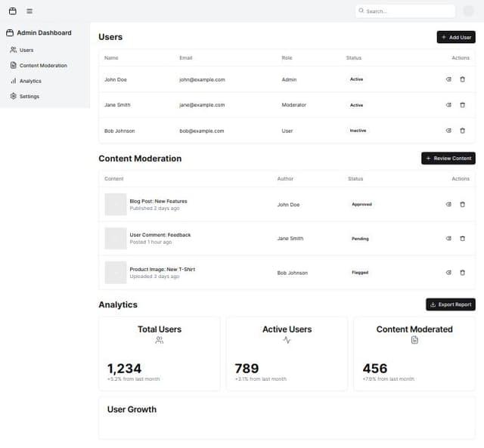Click John Doe's Active status badge

pyautogui.click(x=356, y=79)
